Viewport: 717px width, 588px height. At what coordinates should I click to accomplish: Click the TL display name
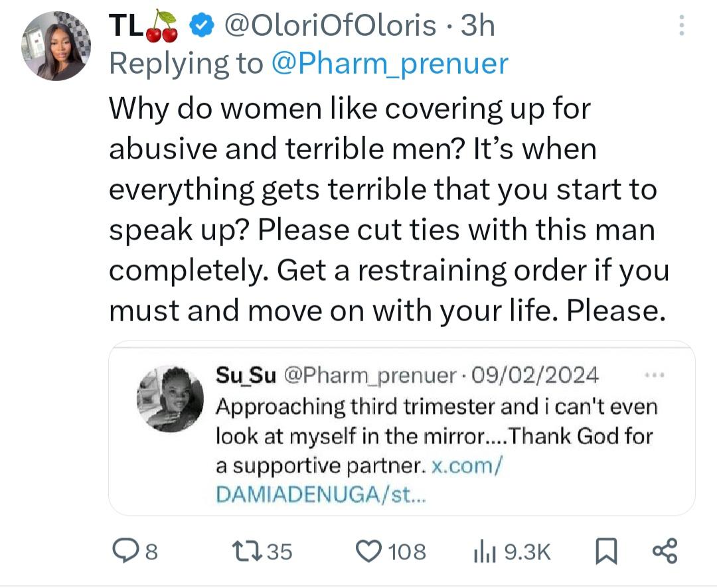pyautogui.click(x=124, y=26)
